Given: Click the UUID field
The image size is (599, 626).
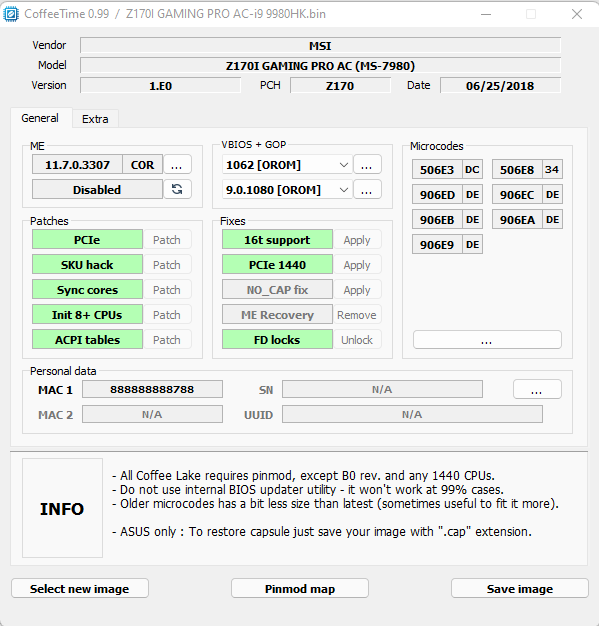Looking at the screenshot, I should [x=412, y=414].
